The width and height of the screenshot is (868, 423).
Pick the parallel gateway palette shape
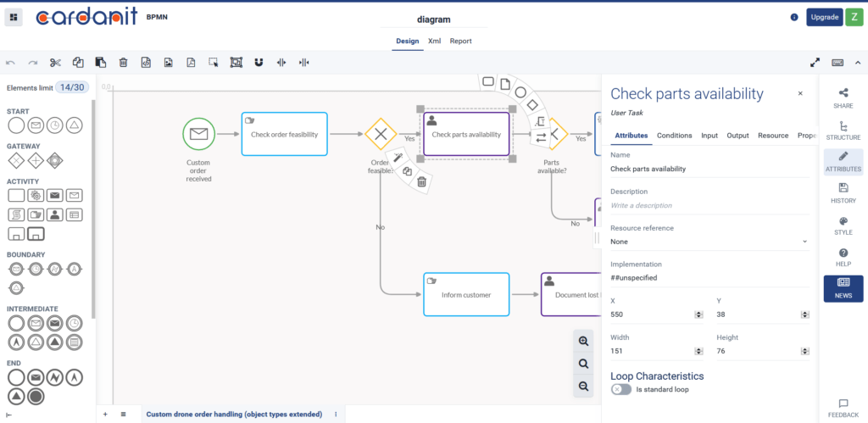pyautogui.click(x=36, y=160)
